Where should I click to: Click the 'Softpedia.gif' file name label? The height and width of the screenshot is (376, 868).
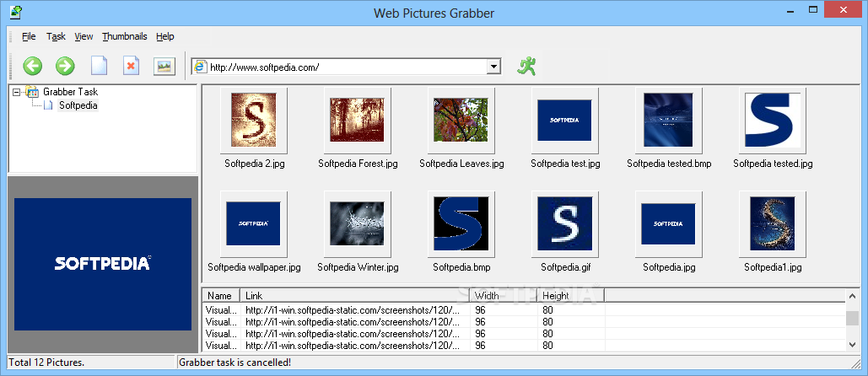coord(565,267)
